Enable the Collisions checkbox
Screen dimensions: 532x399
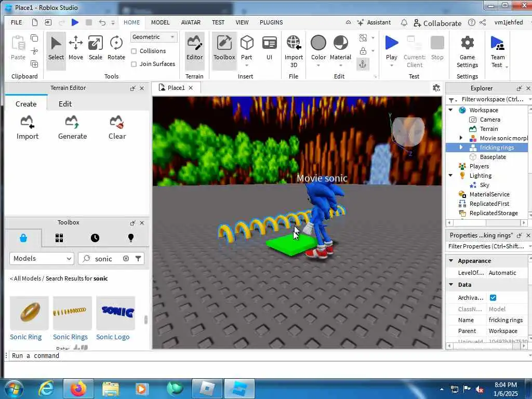coord(134,51)
